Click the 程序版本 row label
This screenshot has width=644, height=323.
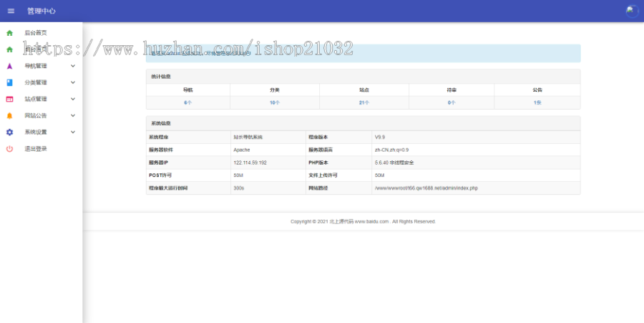(x=318, y=138)
